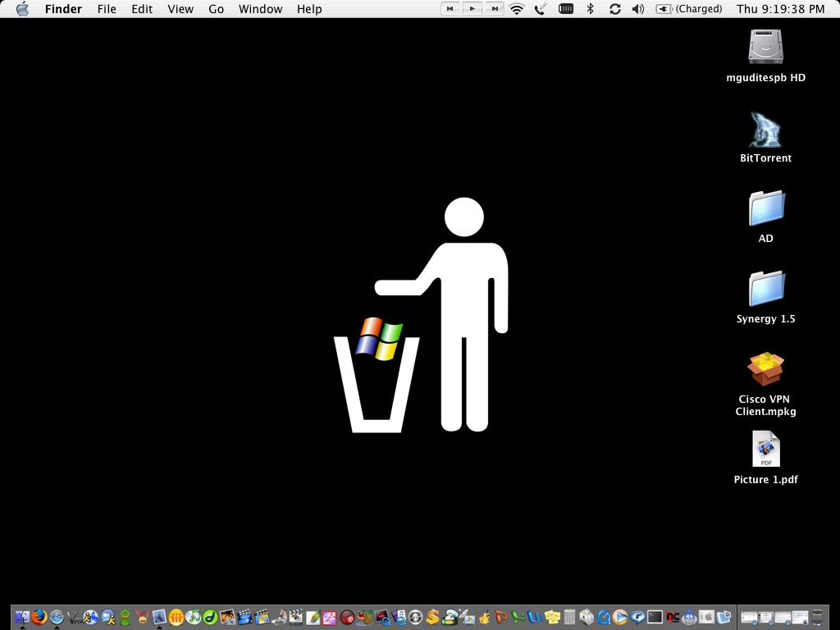Open the Go menu
This screenshot has height=630, width=840.
[x=216, y=9]
